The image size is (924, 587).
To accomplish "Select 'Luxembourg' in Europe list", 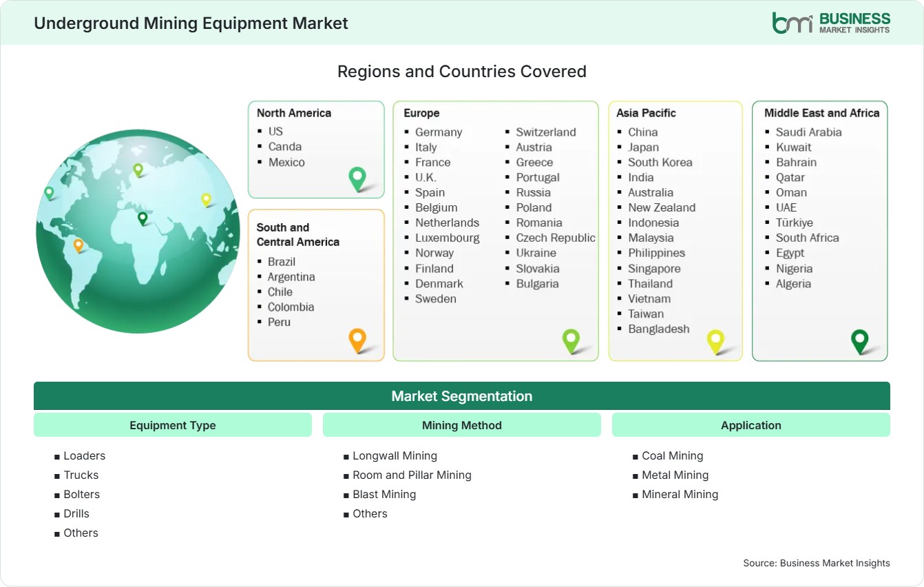I will point(448,238).
